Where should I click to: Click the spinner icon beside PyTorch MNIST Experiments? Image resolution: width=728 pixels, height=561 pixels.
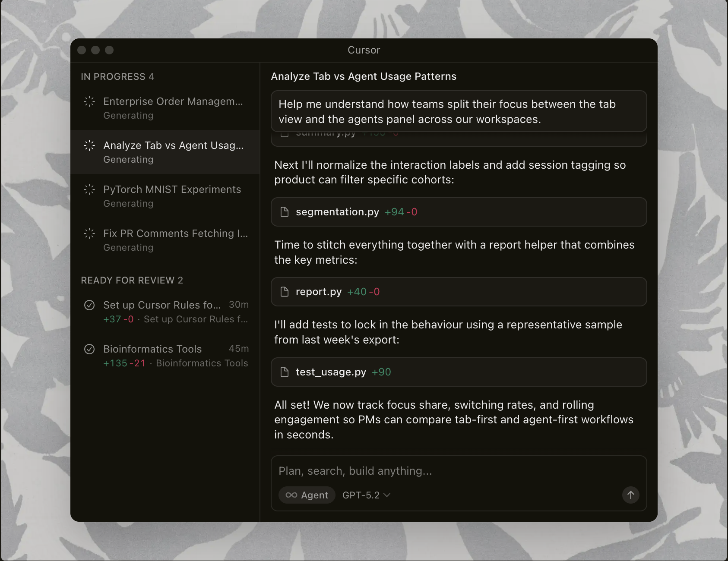coord(89,189)
